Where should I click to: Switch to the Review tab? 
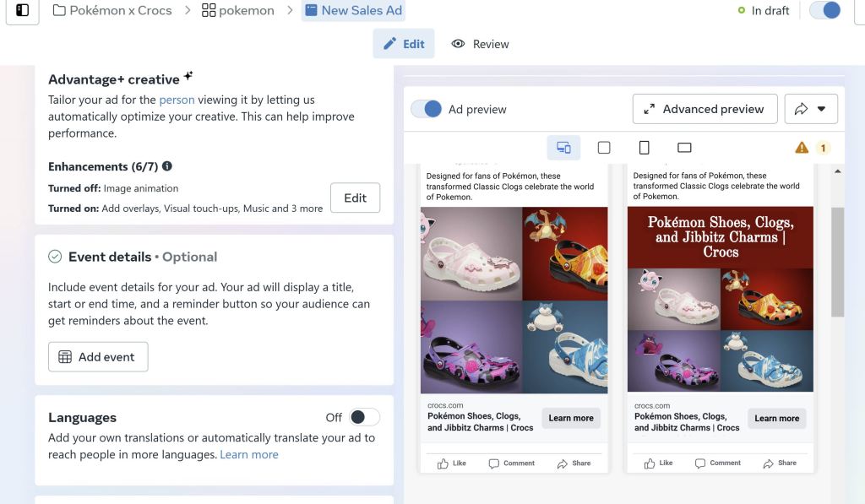point(481,44)
